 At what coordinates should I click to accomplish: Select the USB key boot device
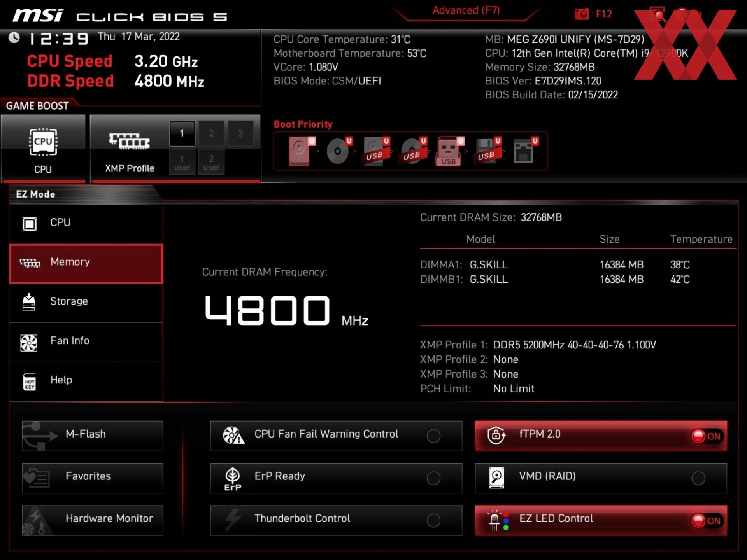(x=450, y=151)
